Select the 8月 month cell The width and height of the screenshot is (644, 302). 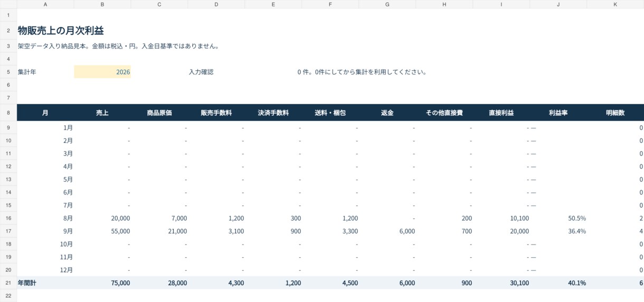tap(45, 218)
